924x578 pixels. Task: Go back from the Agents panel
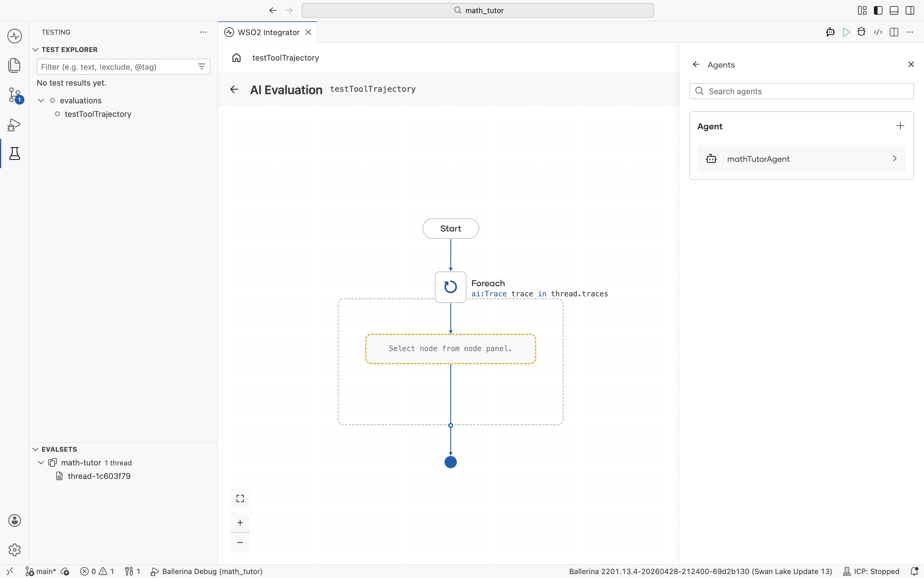(696, 64)
